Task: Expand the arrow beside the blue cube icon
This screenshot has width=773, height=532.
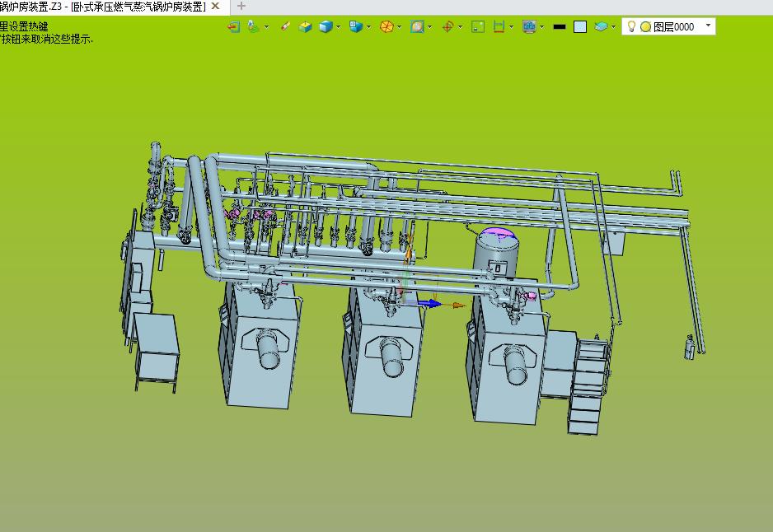Action: pyautogui.click(x=339, y=26)
